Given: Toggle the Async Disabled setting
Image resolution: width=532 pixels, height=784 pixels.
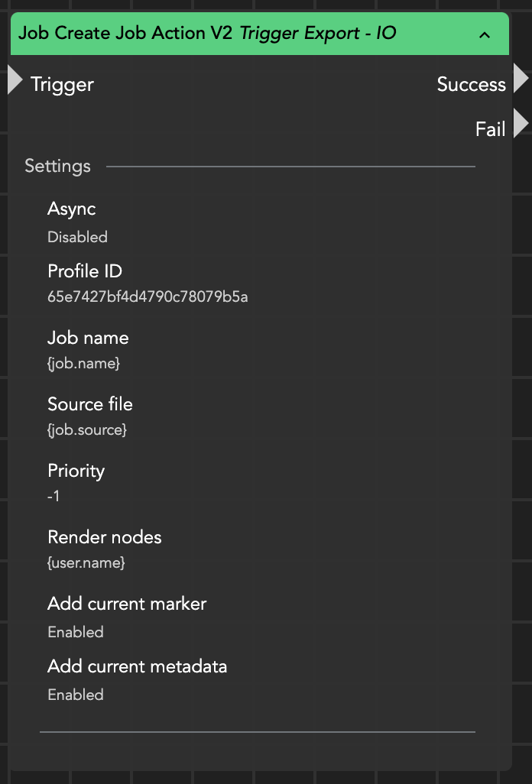Looking at the screenshot, I should pyautogui.click(x=77, y=237).
